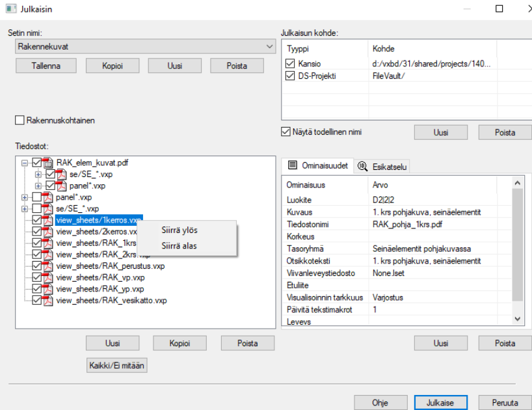Choose Siirrä alas from context menu
This screenshot has height=410, width=532.
click(179, 246)
